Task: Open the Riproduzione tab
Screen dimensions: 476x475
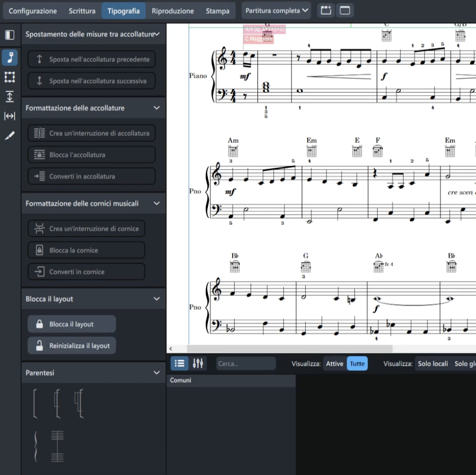Action: click(172, 11)
